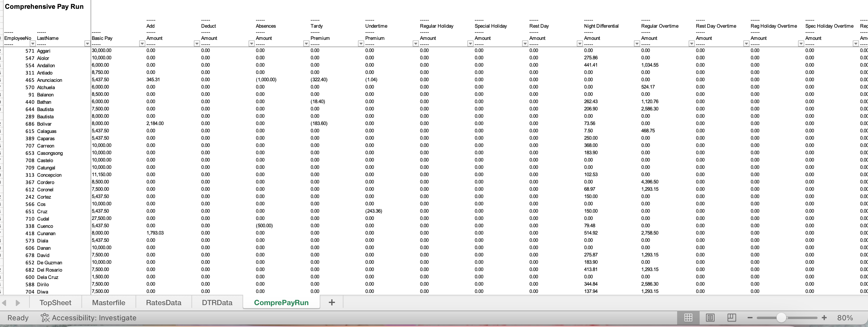868x327 pixels.
Task: Open the Regular Holiday Amount filter dropdown
Action: tap(470, 43)
